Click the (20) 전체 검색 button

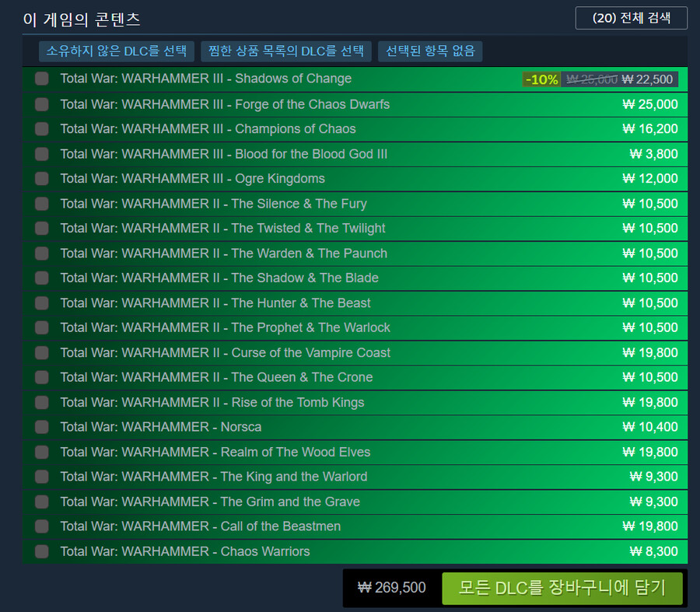click(x=632, y=18)
